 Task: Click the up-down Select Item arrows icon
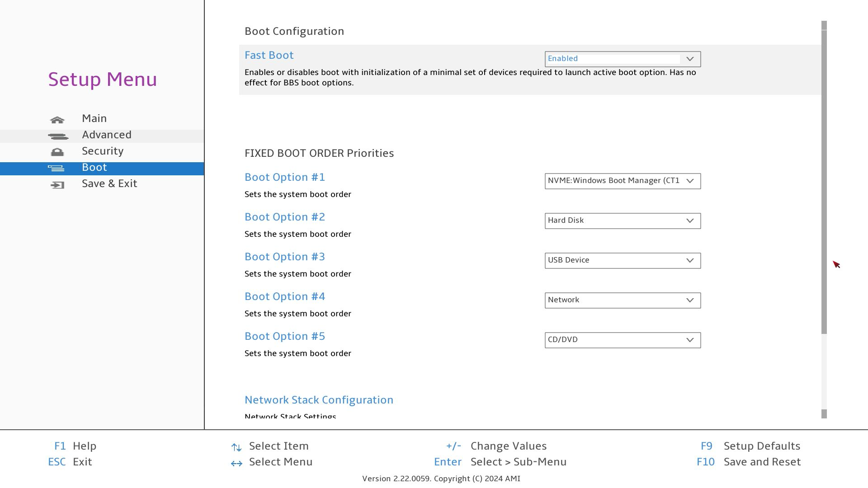pyautogui.click(x=236, y=447)
